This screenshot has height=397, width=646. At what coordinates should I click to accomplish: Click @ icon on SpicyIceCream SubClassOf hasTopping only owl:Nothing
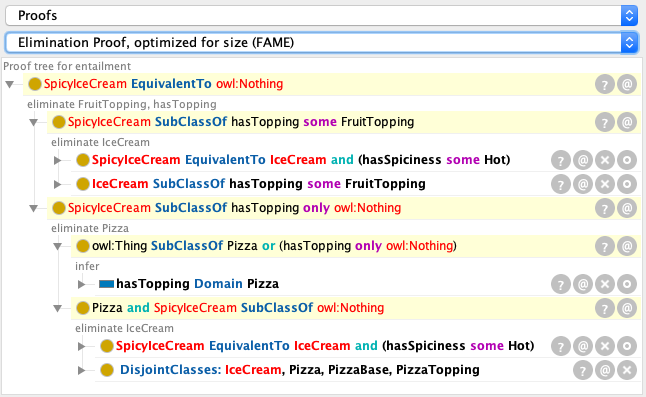pos(627,208)
